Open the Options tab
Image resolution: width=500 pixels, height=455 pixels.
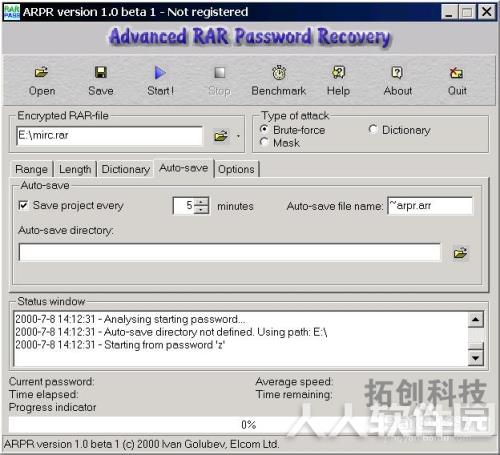click(x=236, y=169)
